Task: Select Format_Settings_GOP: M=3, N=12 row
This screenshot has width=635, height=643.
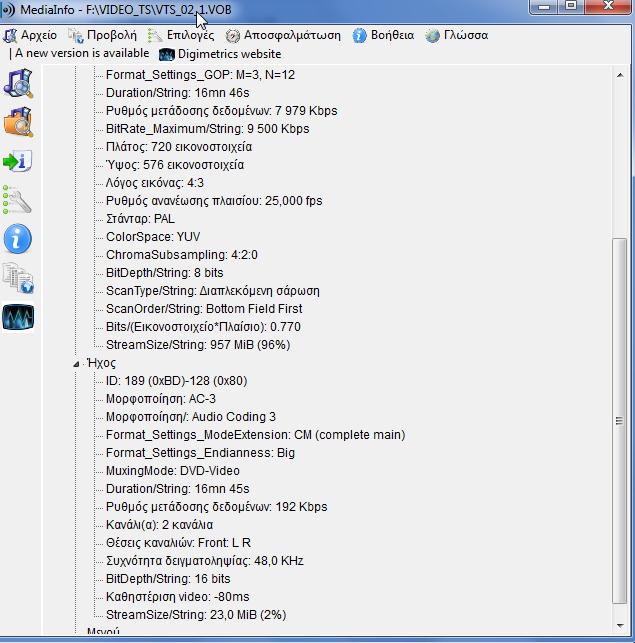Action: [200, 75]
